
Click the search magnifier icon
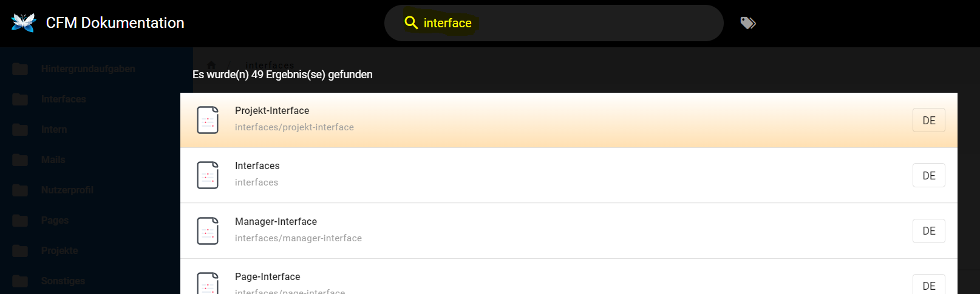click(x=411, y=23)
